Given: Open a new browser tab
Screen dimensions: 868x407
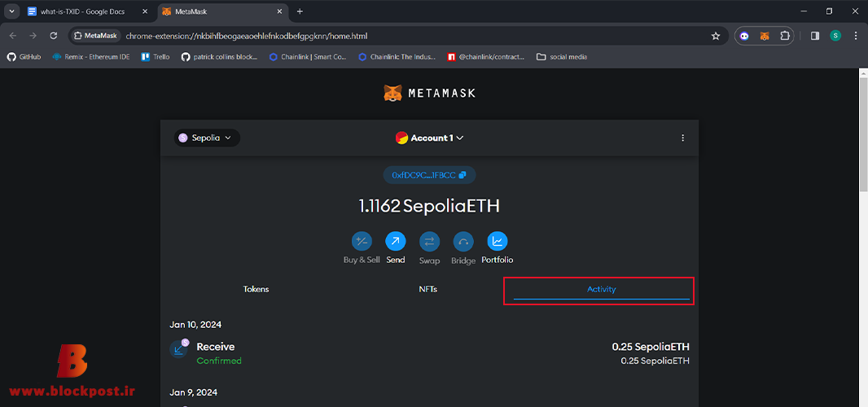Looking at the screenshot, I should coord(300,11).
